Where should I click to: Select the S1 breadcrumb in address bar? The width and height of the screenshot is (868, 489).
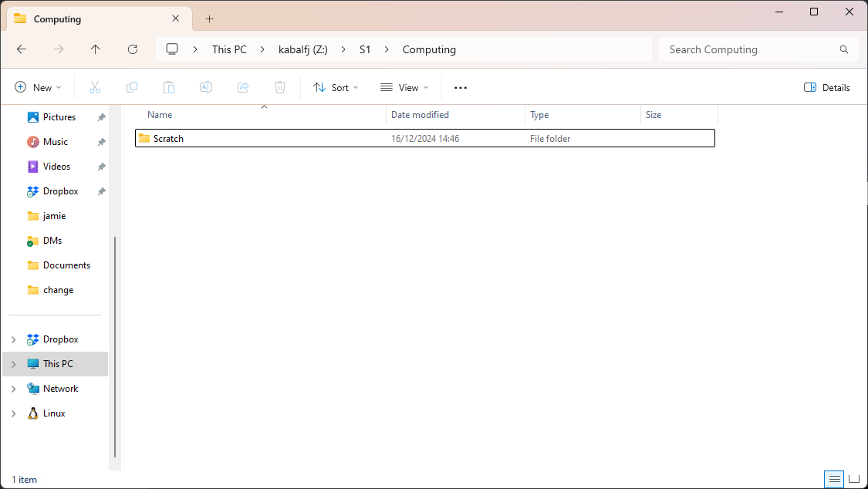coord(365,49)
